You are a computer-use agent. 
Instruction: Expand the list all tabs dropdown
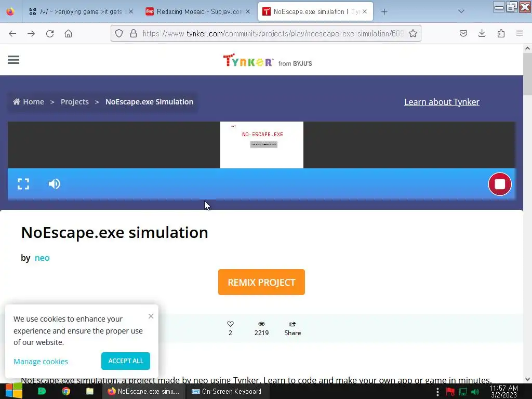click(461, 11)
